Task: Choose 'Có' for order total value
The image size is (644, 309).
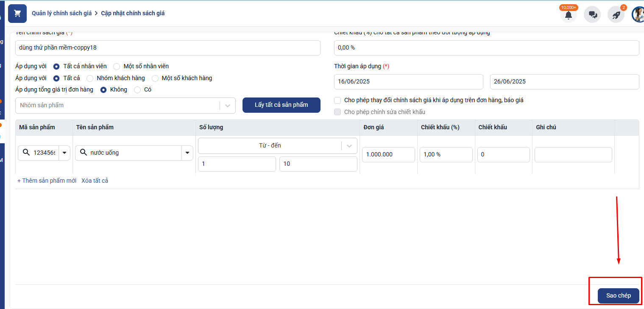Action: (137, 90)
